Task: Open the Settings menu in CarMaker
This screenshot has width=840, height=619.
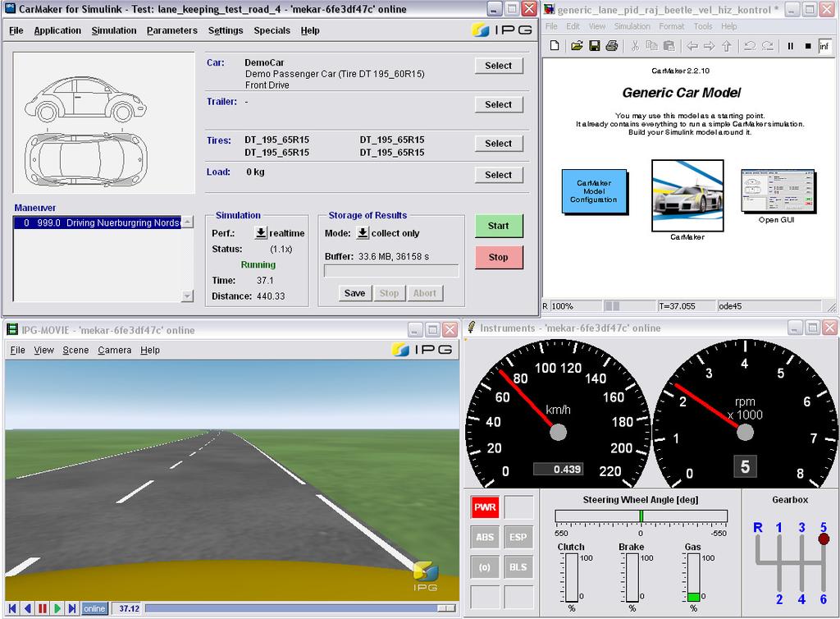Action: coord(226,30)
